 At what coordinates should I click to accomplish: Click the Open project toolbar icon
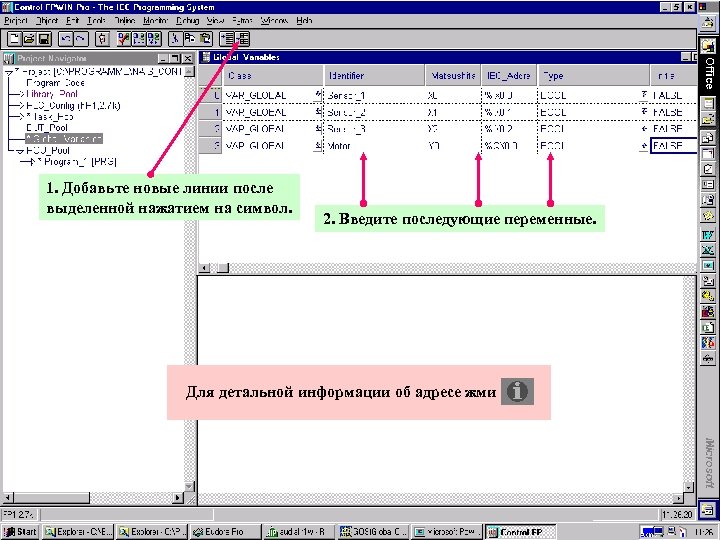(29, 39)
